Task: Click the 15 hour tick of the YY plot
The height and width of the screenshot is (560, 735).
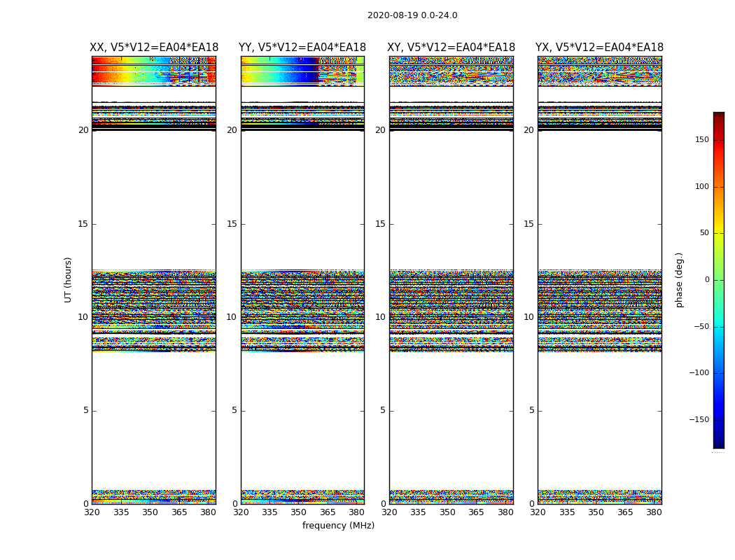Action: pyautogui.click(x=232, y=224)
